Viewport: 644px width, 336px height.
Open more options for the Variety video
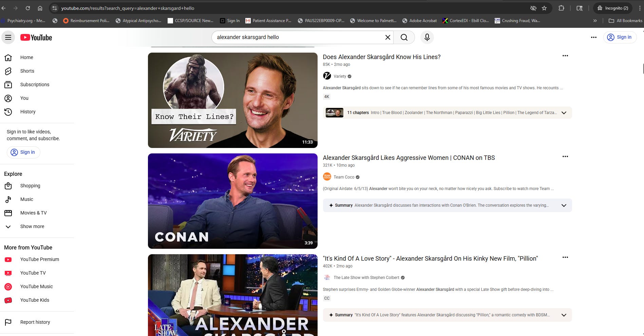pyautogui.click(x=565, y=56)
